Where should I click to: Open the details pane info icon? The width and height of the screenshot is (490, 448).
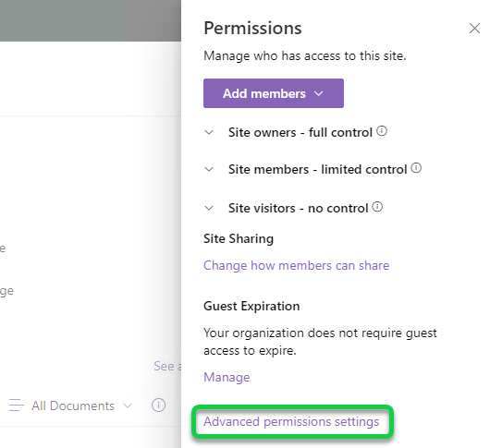tap(158, 406)
